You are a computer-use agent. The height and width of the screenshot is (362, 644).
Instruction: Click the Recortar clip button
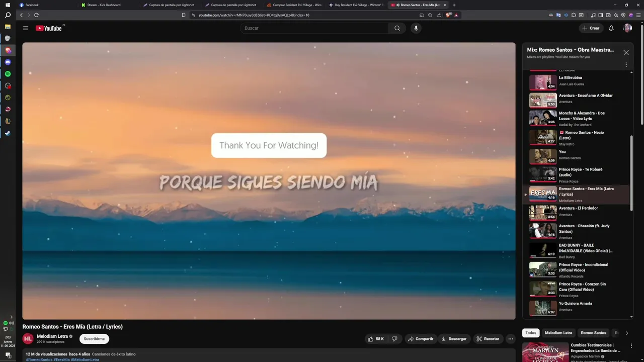pyautogui.click(x=488, y=339)
